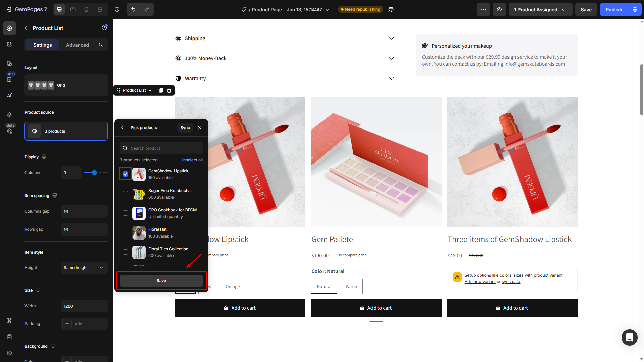Viewport: 644px width, 362px height.
Task: Open the AI assistant sidebar icon
Action: 9,95
